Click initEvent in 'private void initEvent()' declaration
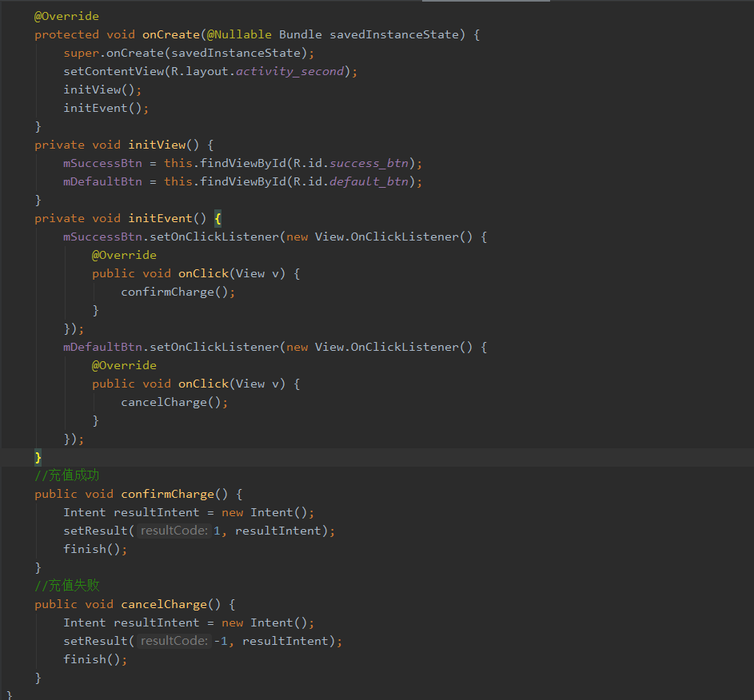The width and height of the screenshot is (754, 700). 160,219
